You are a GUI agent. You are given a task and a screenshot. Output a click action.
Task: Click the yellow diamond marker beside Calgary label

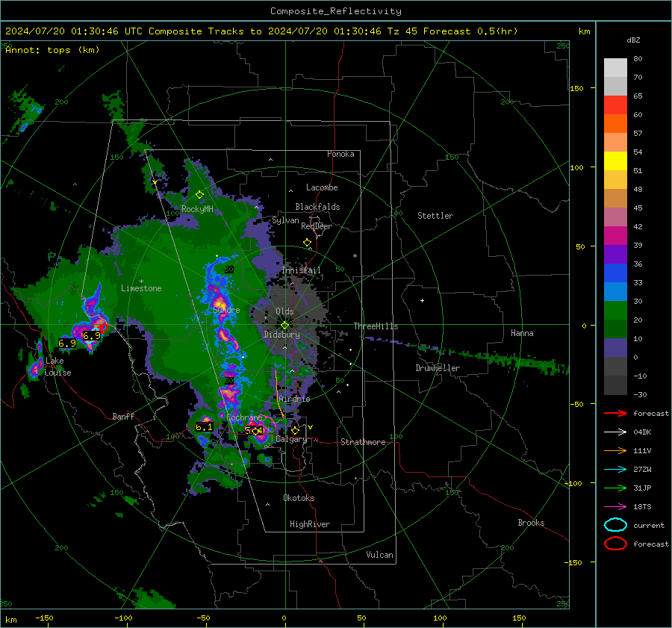click(295, 430)
